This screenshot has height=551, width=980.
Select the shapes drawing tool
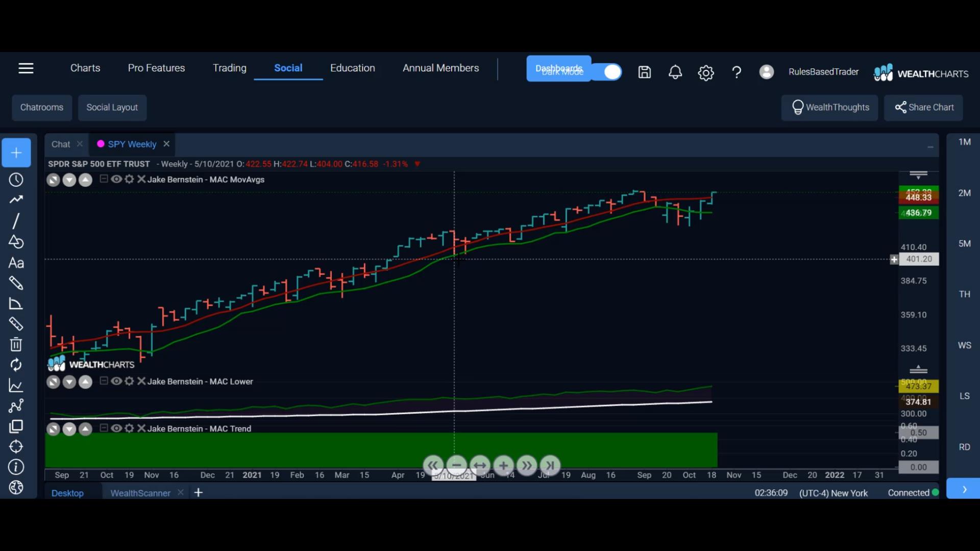(16, 242)
